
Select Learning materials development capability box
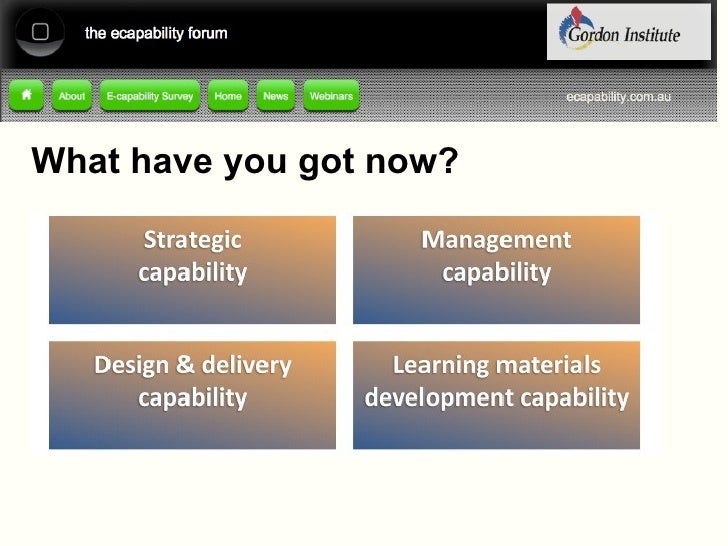(x=496, y=395)
